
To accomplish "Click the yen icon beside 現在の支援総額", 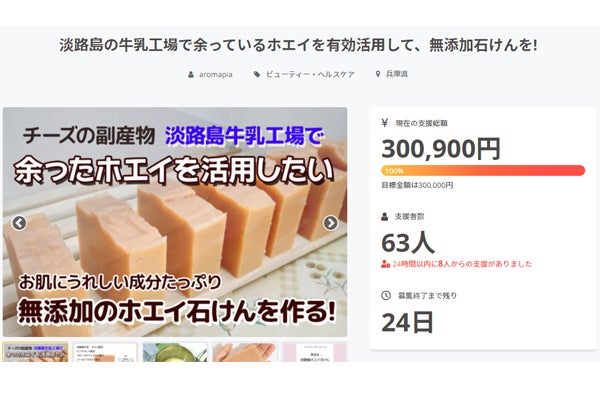I will click(385, 123).
